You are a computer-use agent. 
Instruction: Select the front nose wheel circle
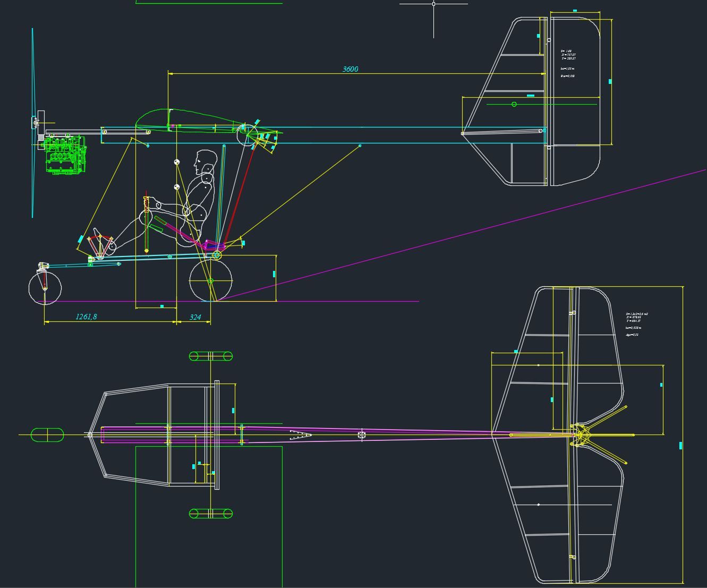[45, 288]
